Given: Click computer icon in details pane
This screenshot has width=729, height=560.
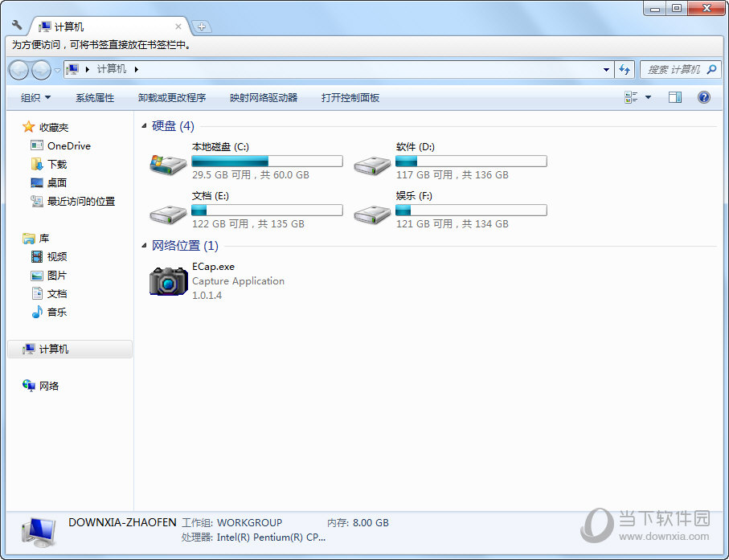Looking at the screenshot, I should pos(39,532).
